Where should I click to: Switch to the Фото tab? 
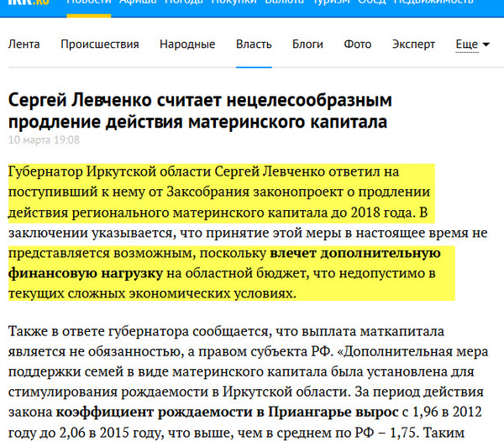(358, 45)
